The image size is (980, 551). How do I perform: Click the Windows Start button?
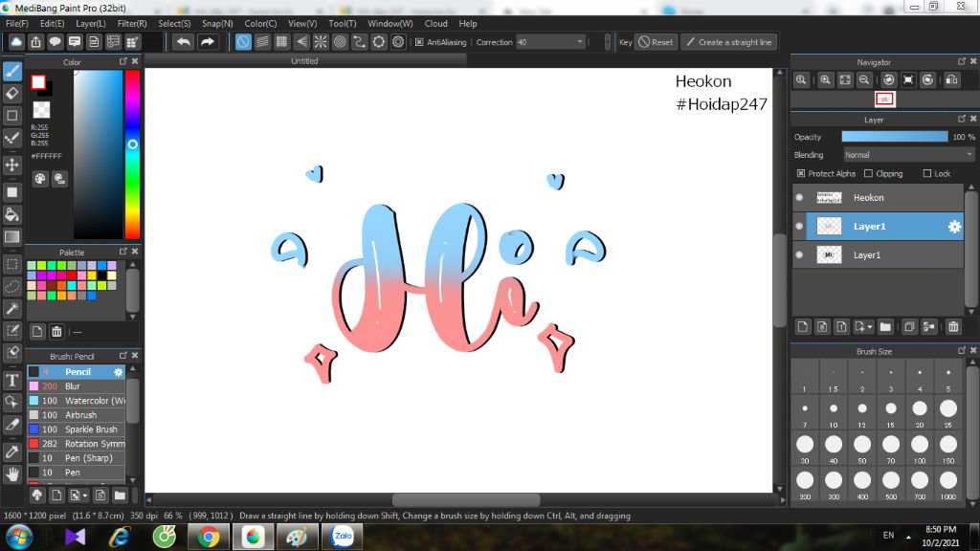(19, 538)
